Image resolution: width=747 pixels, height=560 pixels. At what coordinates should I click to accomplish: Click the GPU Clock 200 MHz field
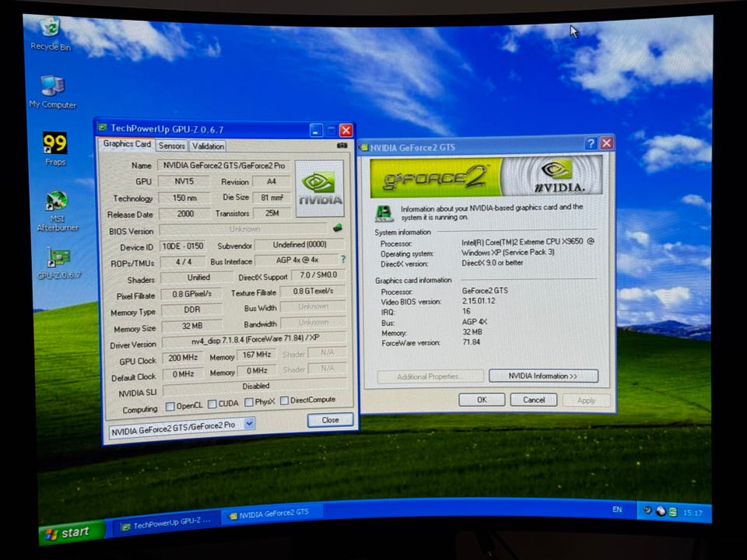(183, 358)
